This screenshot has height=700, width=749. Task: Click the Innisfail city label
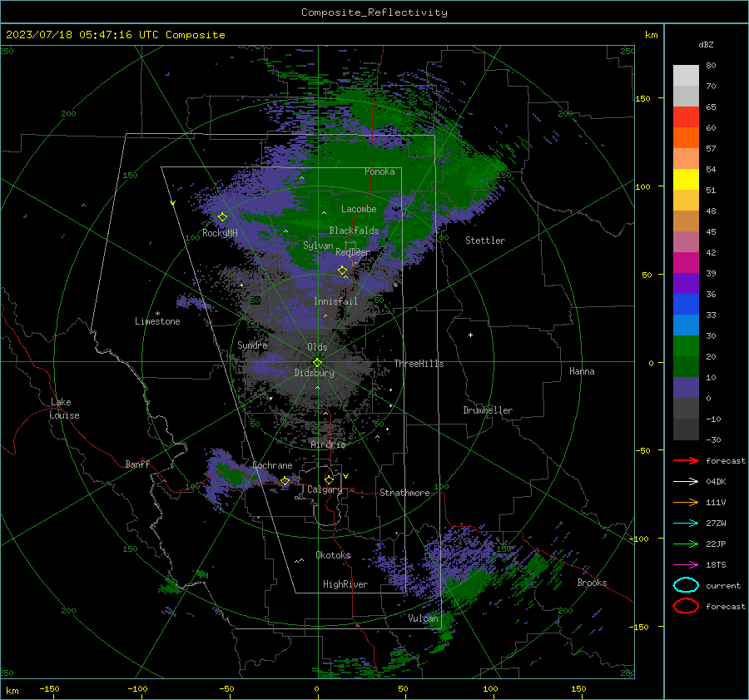[335, 301]
